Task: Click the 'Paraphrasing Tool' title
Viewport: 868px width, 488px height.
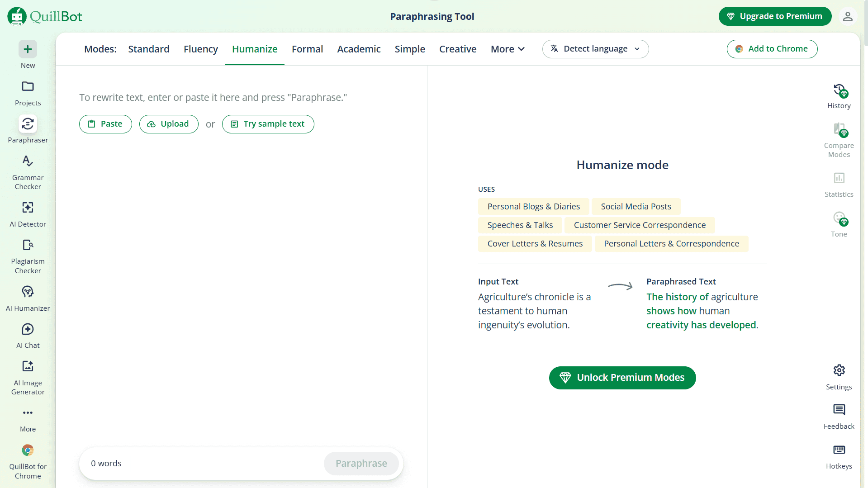Action: [x=432, y=16]
